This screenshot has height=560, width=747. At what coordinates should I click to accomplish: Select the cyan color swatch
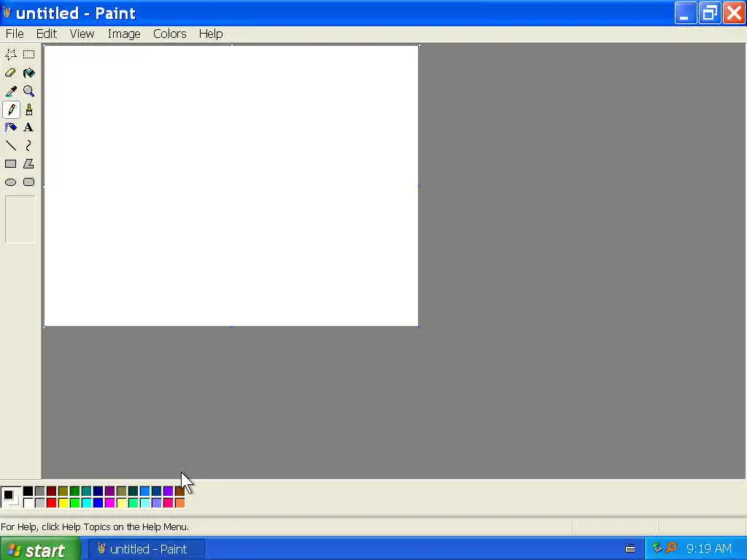coord(87,503)
